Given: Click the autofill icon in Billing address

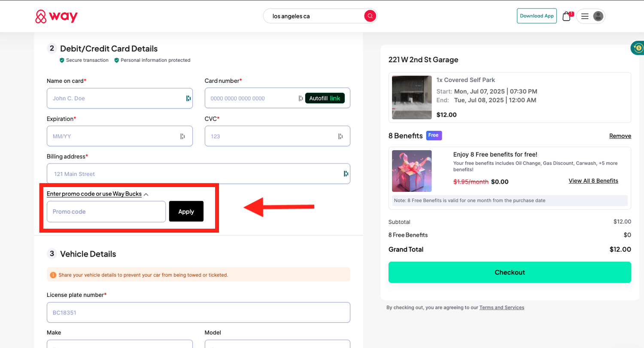Looking at the screenshot, I should coord(346,174).
